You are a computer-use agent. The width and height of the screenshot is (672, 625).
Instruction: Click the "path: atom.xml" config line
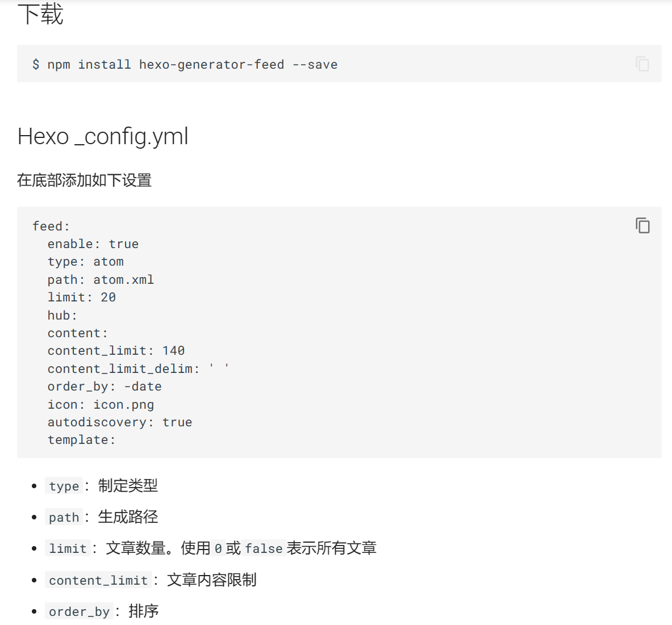(x=101, y=280)
